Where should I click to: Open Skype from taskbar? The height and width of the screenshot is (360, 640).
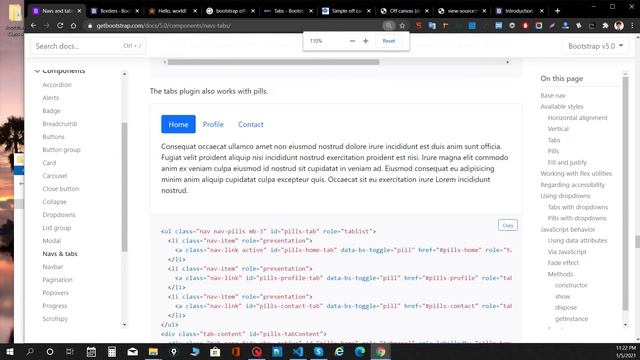(x=319, y=351)
